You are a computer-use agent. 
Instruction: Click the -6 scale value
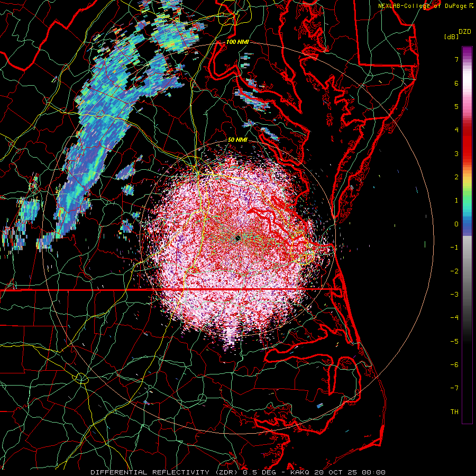[454, 365]
